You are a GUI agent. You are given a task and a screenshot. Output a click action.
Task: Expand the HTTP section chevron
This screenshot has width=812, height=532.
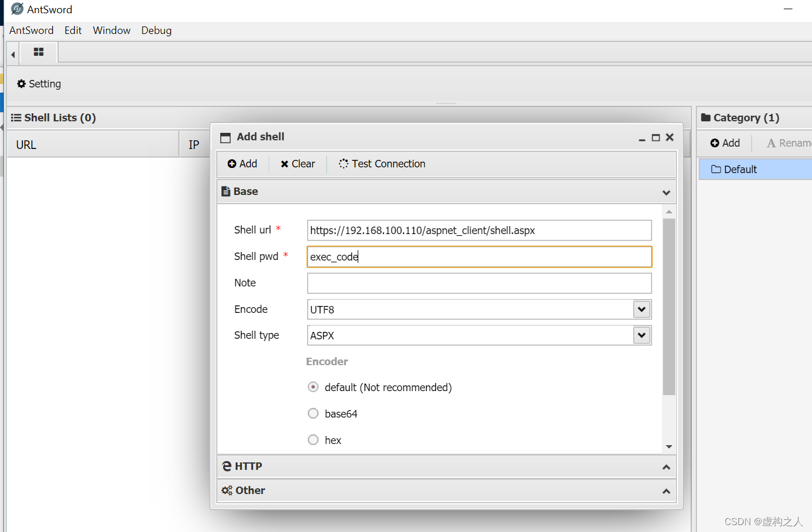click(x=666, y=467)
